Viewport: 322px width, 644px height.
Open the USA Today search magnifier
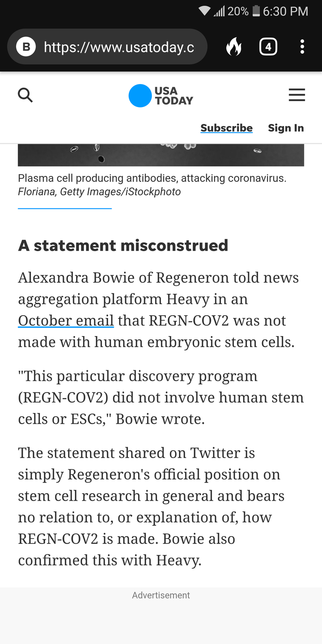tap(25, 95)
